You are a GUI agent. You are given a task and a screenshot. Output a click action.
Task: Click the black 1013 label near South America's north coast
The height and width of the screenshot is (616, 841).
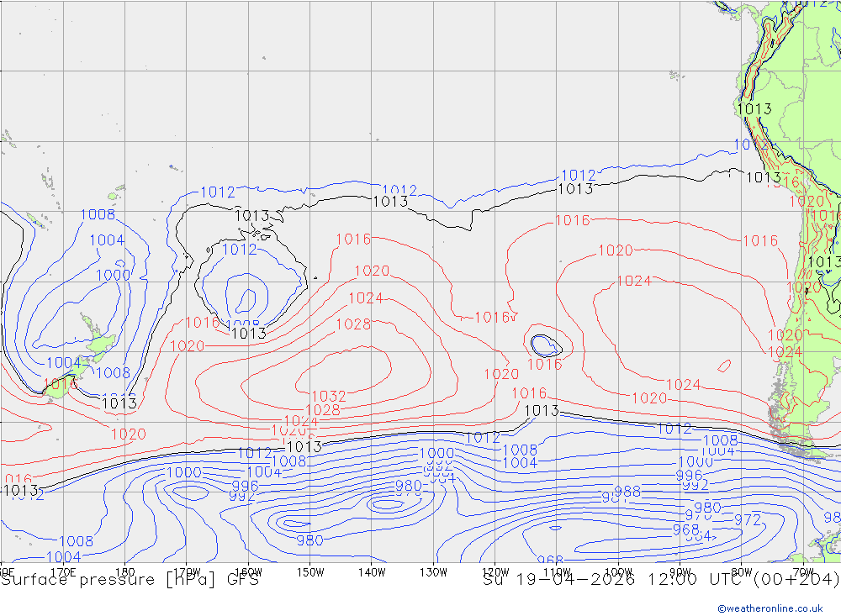pos(754,109)
